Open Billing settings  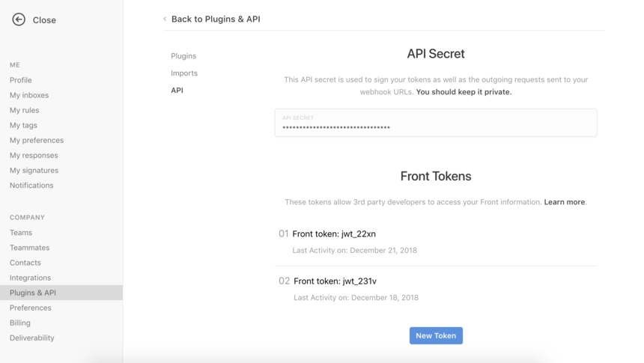click(x=20, y=323)
